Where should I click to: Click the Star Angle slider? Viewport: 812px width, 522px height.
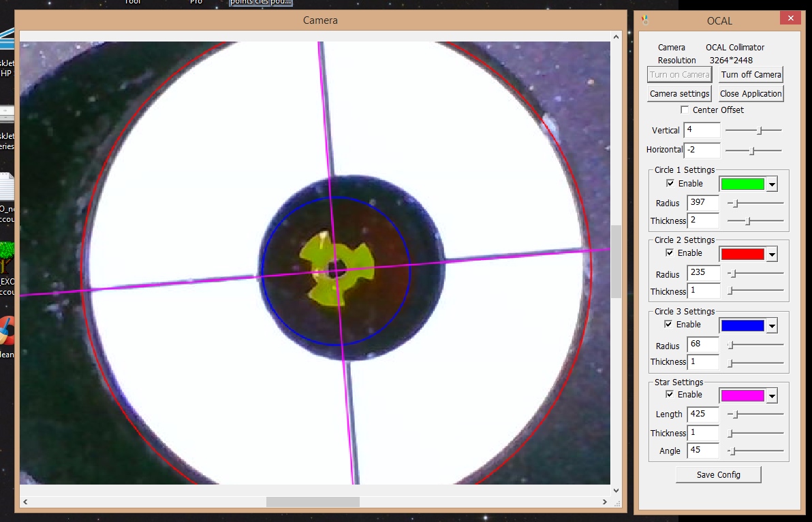(x=755, y=451)
